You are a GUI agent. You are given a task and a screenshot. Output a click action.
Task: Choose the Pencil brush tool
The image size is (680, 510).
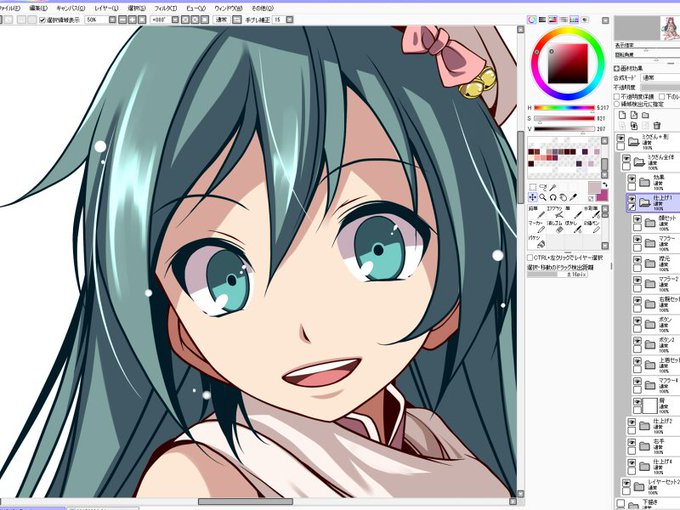536,212
